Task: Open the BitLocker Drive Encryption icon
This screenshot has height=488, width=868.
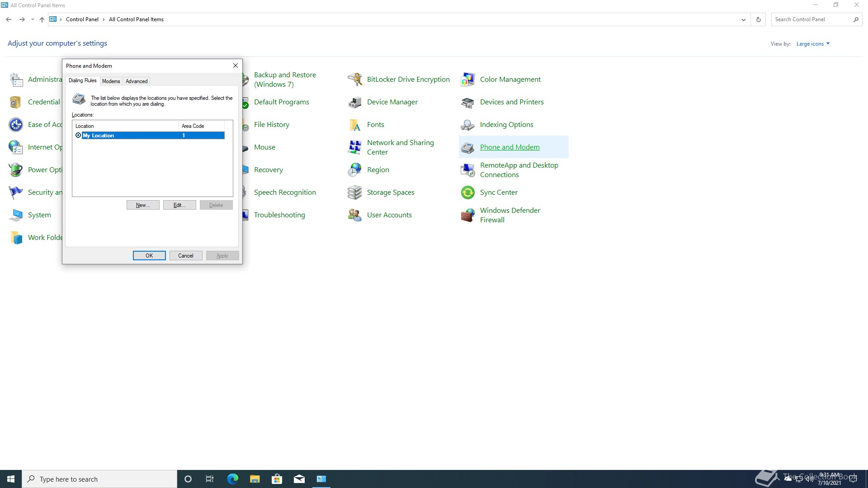Action: [355, 80]
